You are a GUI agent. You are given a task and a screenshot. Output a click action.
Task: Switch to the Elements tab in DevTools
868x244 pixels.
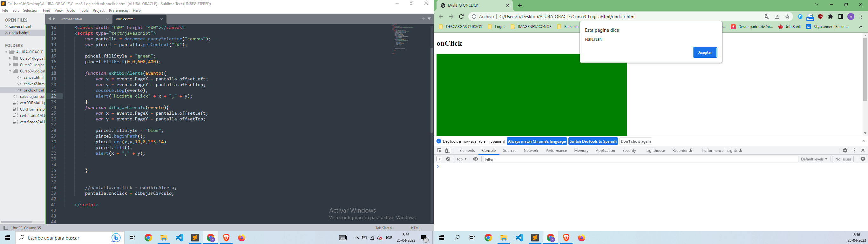pyautogui.click(x=467, y=151)
